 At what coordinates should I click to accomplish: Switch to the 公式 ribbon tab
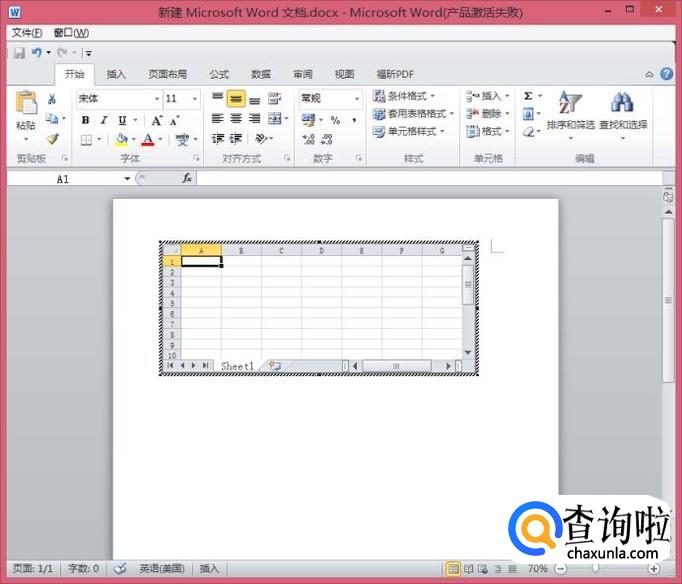219,74
